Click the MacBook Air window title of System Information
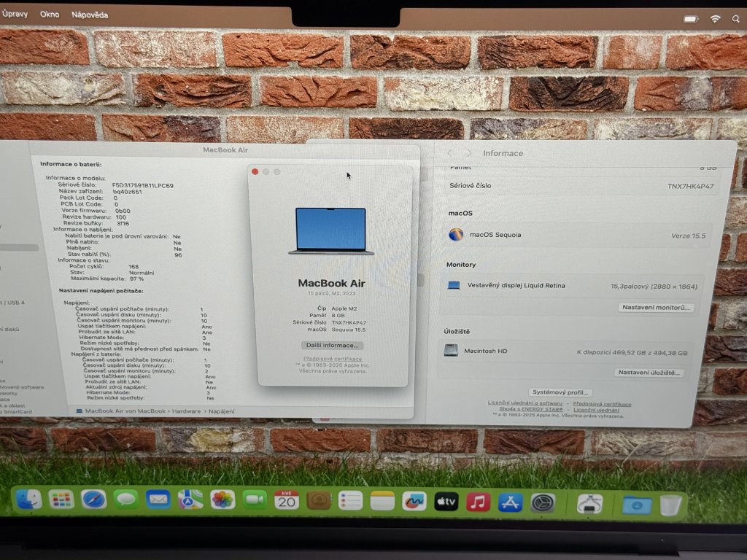 [225, 150]
